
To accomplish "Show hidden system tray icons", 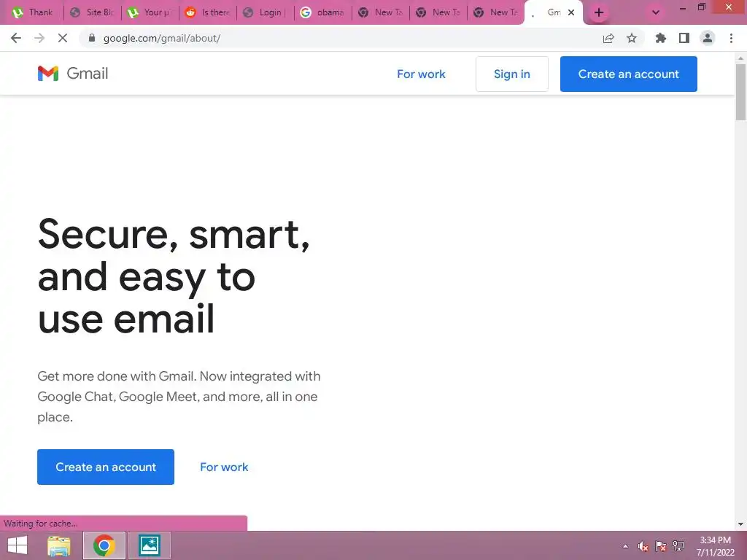I will click(x=625, y=546).
